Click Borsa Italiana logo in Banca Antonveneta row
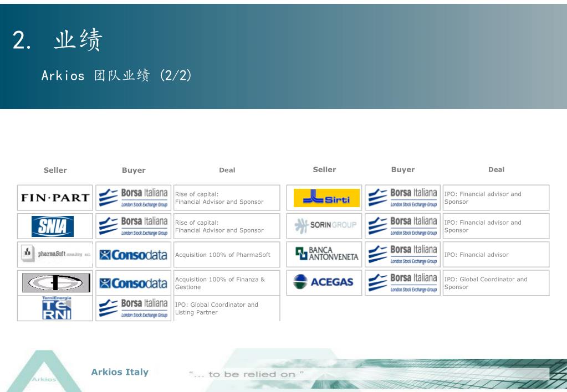The height and width of the screenshot is (392, 567). click(x=402, y=254)
